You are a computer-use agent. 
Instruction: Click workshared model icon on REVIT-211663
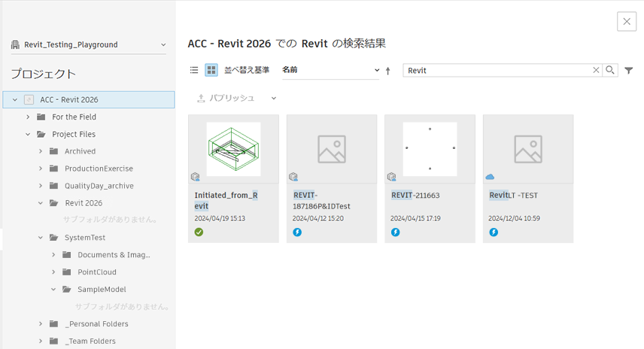click(392, 177)
